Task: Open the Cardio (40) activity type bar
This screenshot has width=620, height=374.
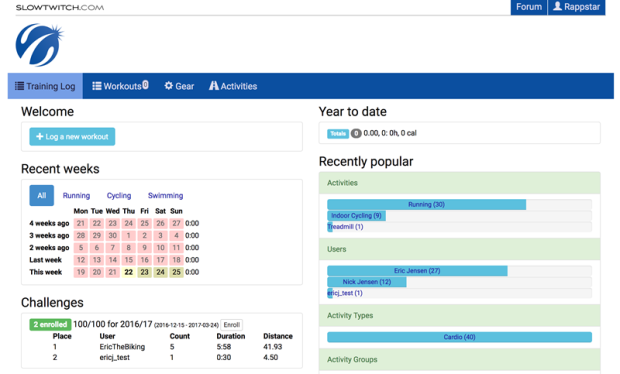Action: pyautogui.click(x=459, y=337)
